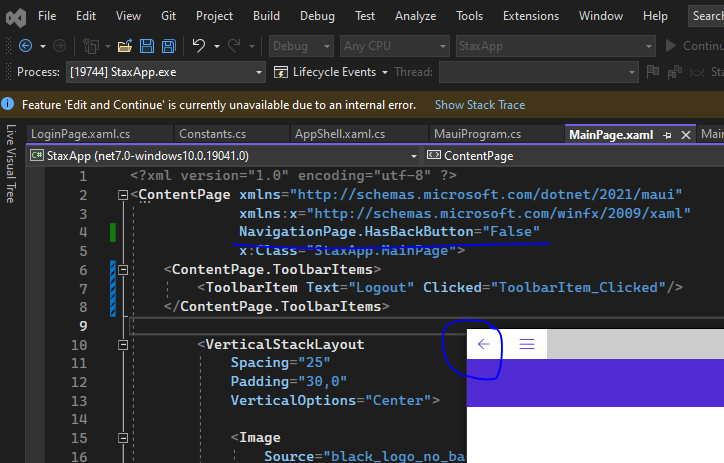Click the Open File folder icon
724x463 pixels.
tap(125, 46)
